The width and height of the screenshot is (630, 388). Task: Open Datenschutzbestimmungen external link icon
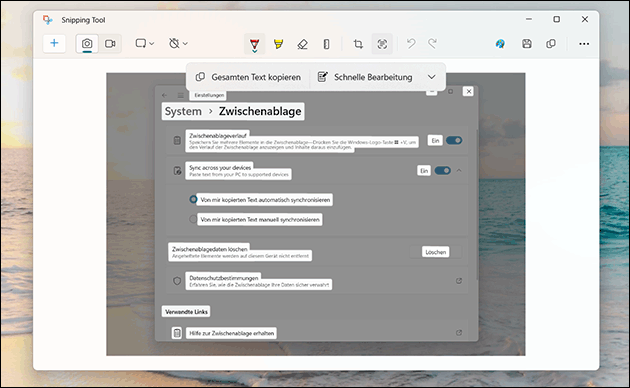click(x=459, y=281)
